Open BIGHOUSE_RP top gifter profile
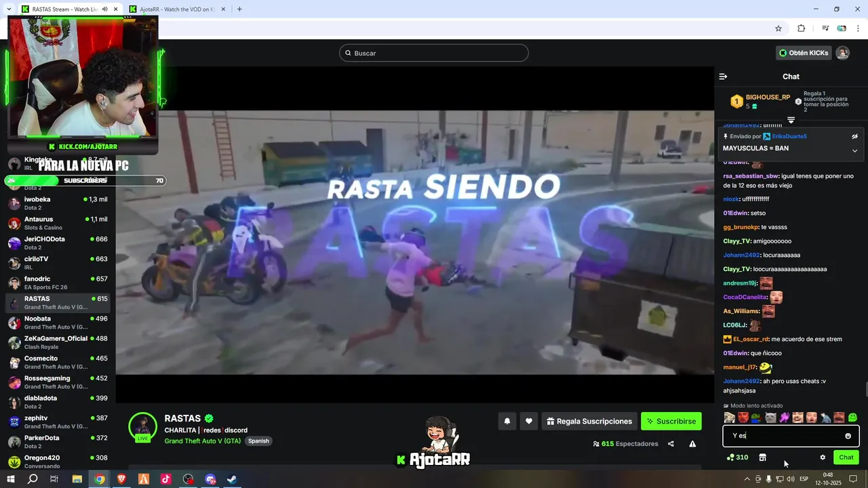 [x=768, y=97]
